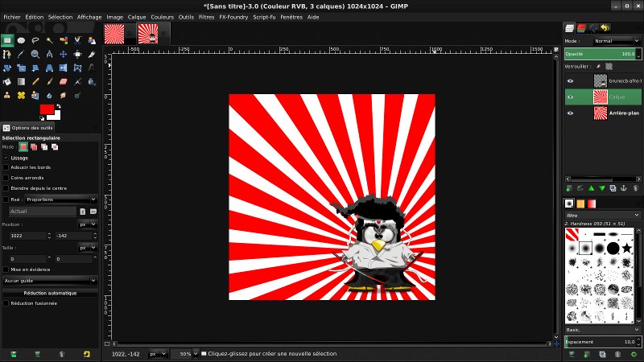The width and height of the screenshot is (644, 362).
Task: Click the anchor layer icon
Action: 623,188
